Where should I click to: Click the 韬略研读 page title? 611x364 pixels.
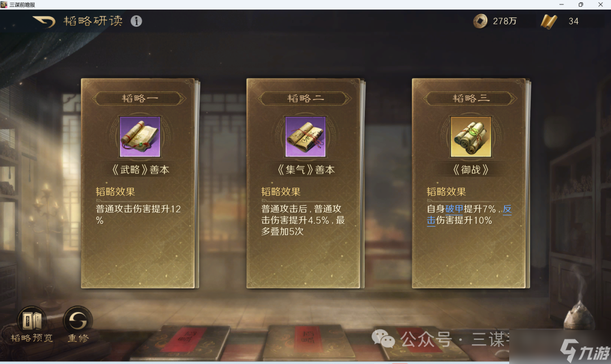coord(93,21)
